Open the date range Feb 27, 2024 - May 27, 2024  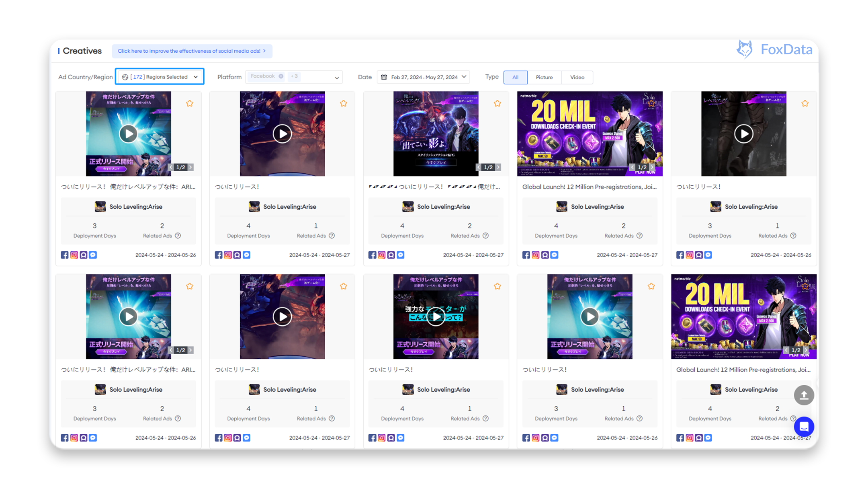pos(424,77)
